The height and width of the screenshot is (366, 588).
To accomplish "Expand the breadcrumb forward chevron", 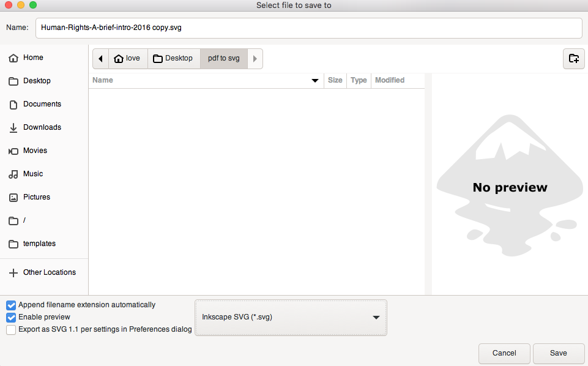I will (x=255, y=58).
